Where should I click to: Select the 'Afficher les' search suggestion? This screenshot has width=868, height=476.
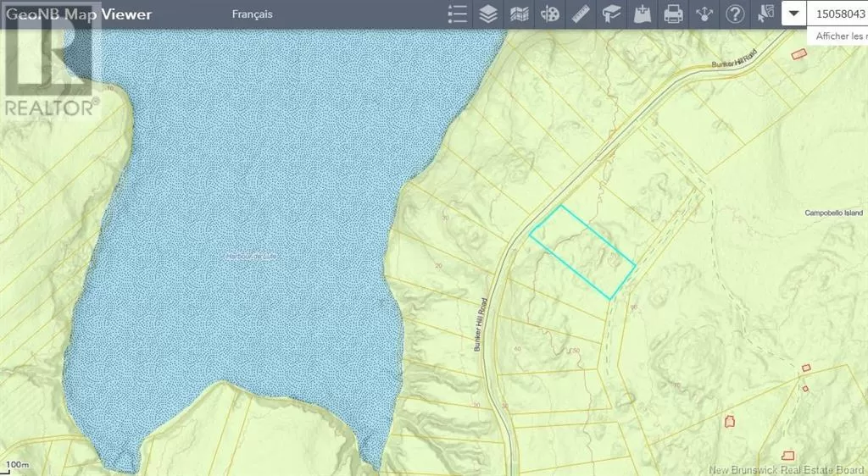pos(839,36)
